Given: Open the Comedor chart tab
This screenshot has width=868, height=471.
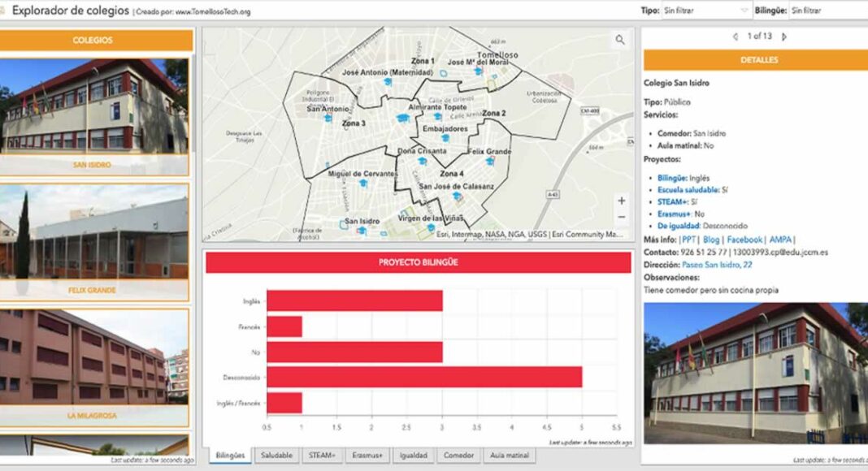Looking at the screenshot, I should click(x=458, y=456).
